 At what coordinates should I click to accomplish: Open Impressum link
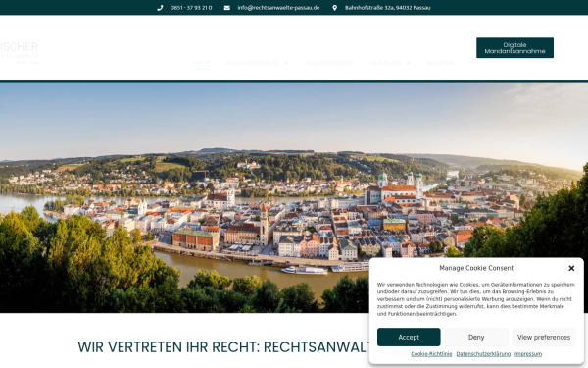[x=528, y=353]
